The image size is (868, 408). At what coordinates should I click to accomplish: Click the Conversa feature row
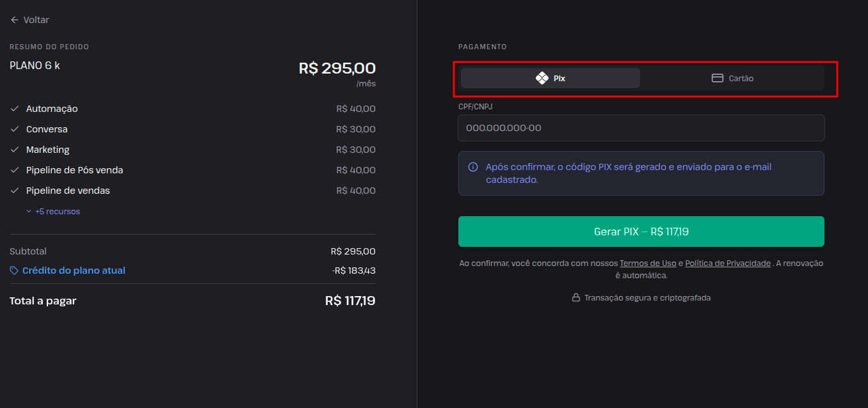[193, 129]
